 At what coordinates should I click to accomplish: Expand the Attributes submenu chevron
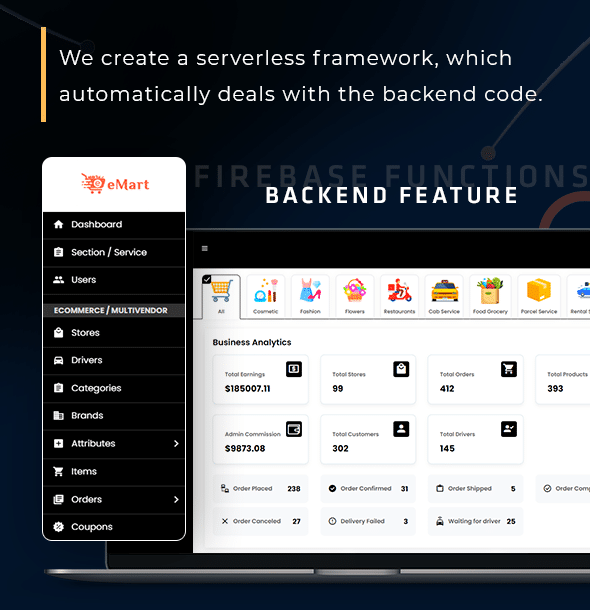pos(176,443)
